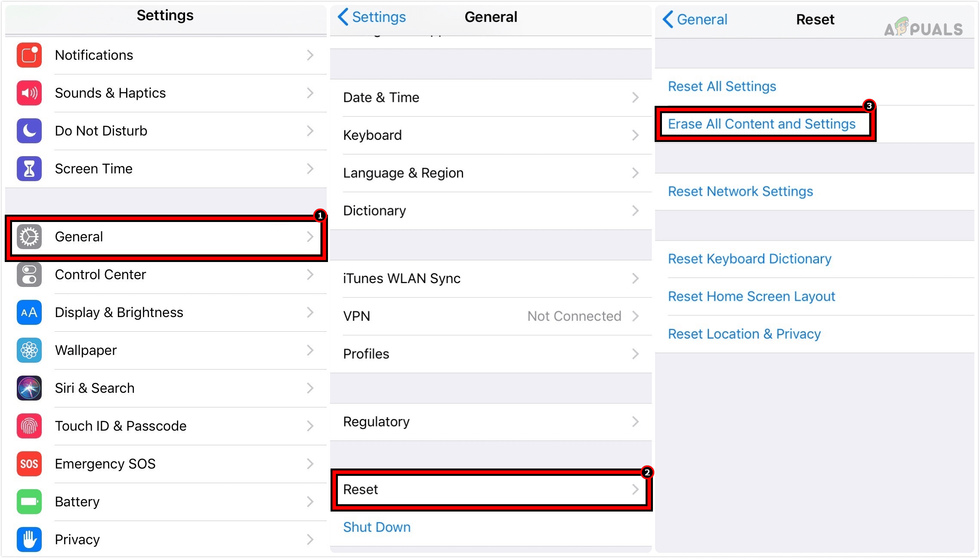Open the Reset row chevron
Viewport: 980px width, 558px height.
click(636, 489)
